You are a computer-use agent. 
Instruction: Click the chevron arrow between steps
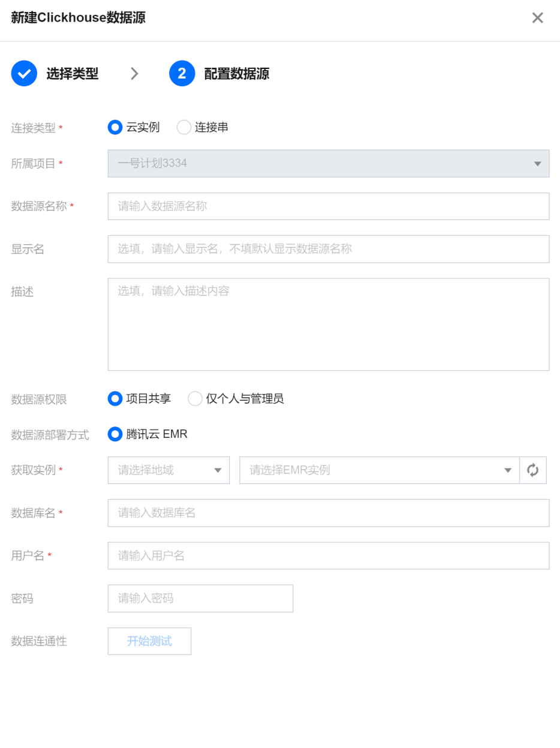tap(134, 73)
